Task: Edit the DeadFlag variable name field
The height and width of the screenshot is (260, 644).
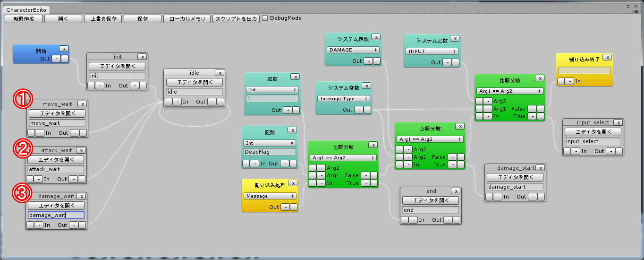Action: coord(270,152)
